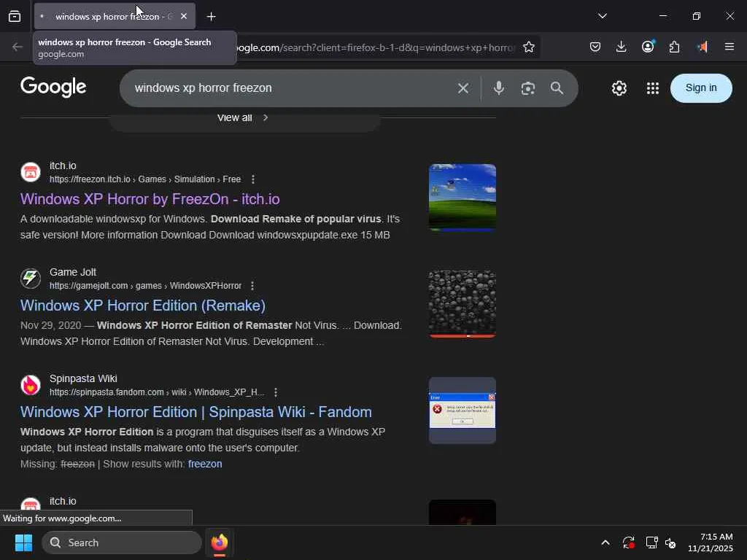The height and width of the screenshot is (560, 747).
Task: Click the taskbar Search box
Action: point(122,542)
